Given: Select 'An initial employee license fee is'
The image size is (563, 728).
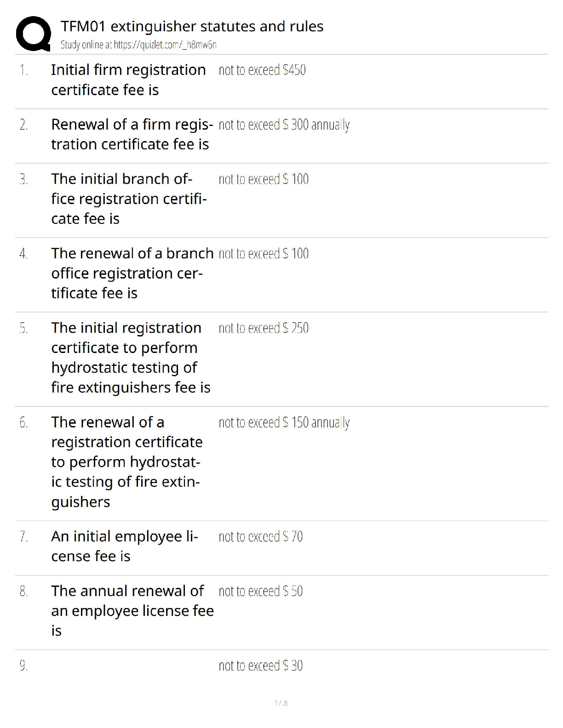Looking at the screenshot, I should 125,546.
